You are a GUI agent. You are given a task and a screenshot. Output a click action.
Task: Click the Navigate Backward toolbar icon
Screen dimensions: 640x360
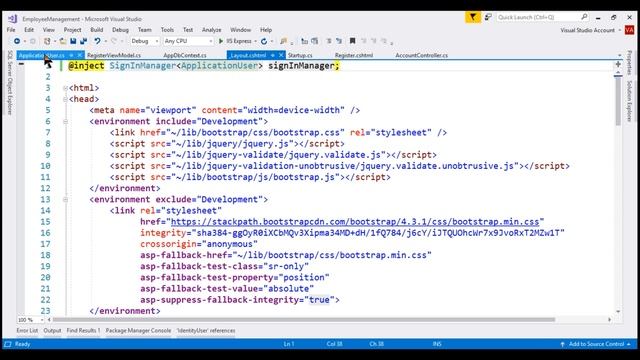pos(17,41)
